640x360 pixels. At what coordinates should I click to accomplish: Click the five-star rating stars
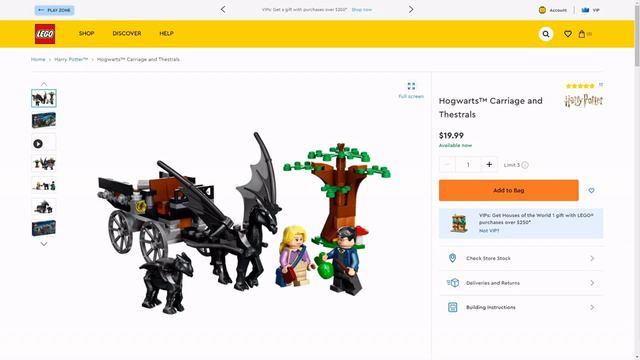coord(580,86)
